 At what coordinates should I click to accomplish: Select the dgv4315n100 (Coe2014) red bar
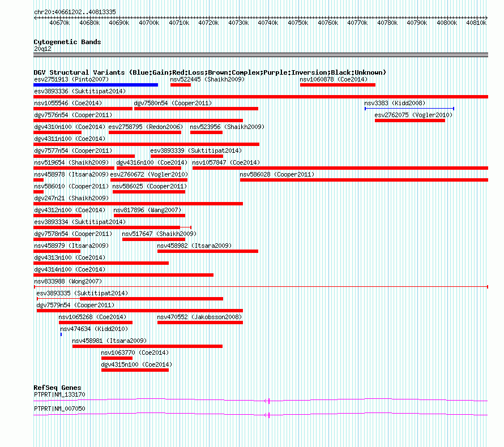(135, 370)
